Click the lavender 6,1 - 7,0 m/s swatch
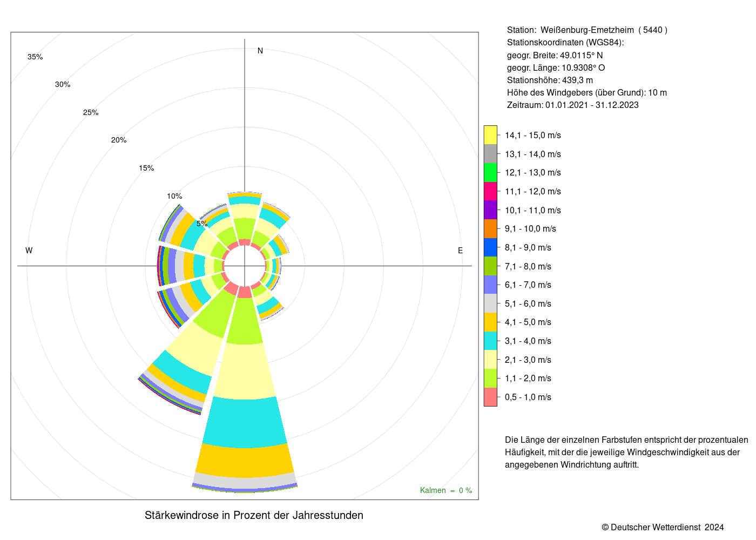This screenshot has width=756, height=540. (x=490, y=285)
